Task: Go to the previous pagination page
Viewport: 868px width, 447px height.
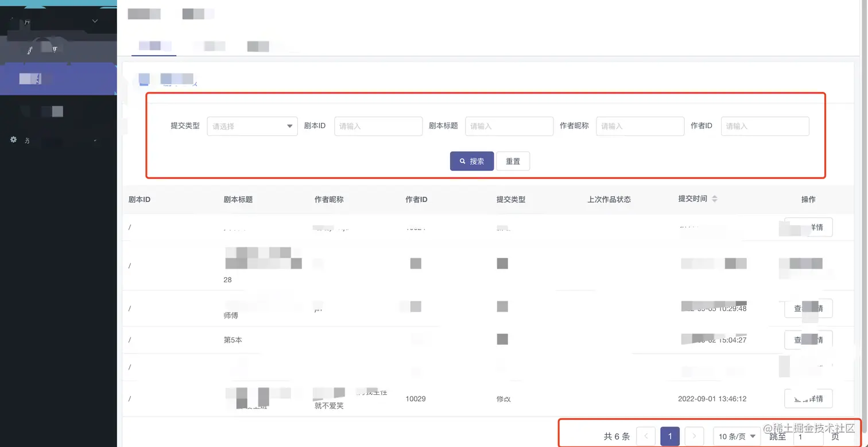Action: [646, 437]
